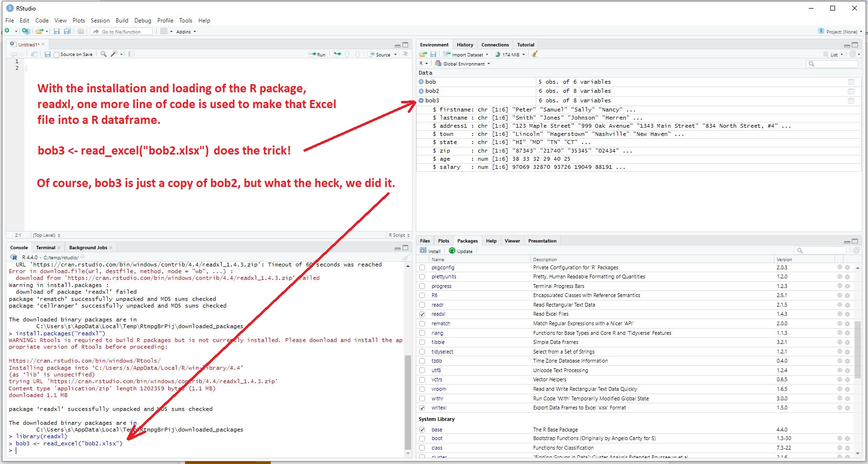Open the code tools magic wand icon
The height and width of the screenshot is (464, 868).
tap(114, 54)
